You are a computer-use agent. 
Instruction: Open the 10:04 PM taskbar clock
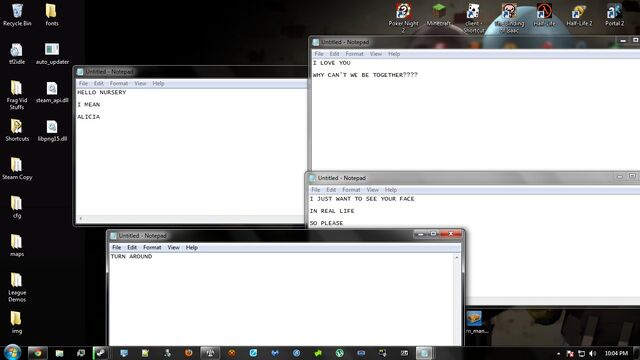[616, 353]
